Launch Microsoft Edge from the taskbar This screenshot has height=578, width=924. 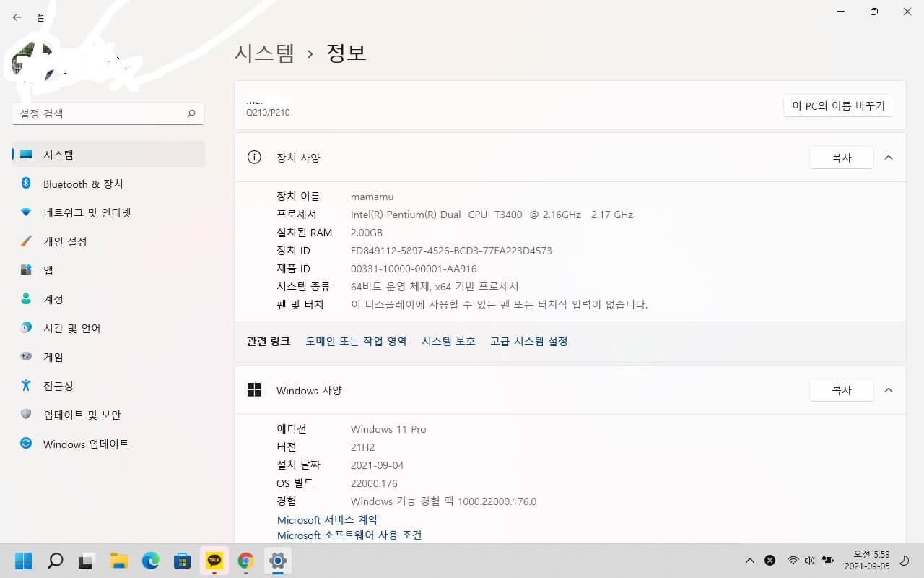151,560
